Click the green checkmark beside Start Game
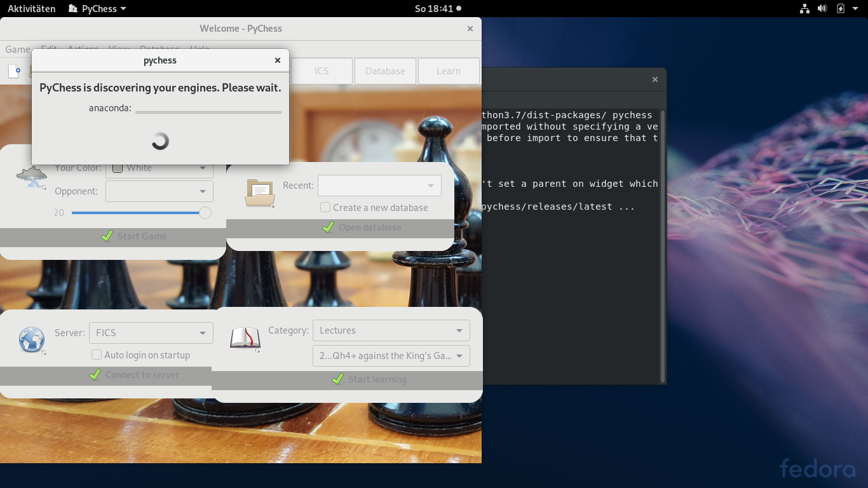The height and width of the screenshot is (488, 868). pyautogui.click(x=107, y=235)
